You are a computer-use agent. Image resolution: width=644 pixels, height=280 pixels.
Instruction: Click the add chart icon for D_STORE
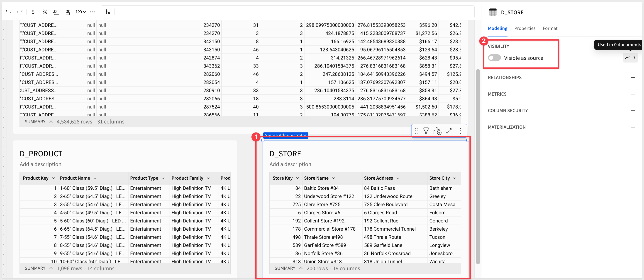tap(437, 131)
